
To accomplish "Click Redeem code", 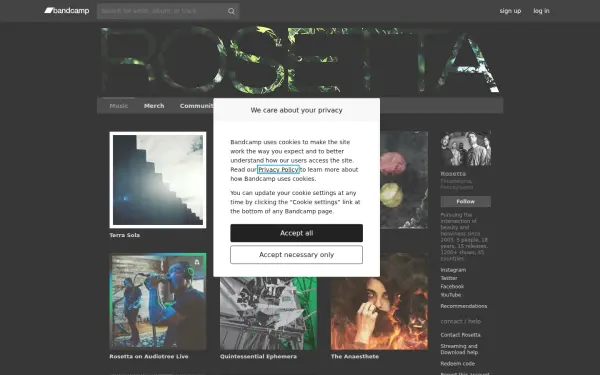I will pos(458,364).
